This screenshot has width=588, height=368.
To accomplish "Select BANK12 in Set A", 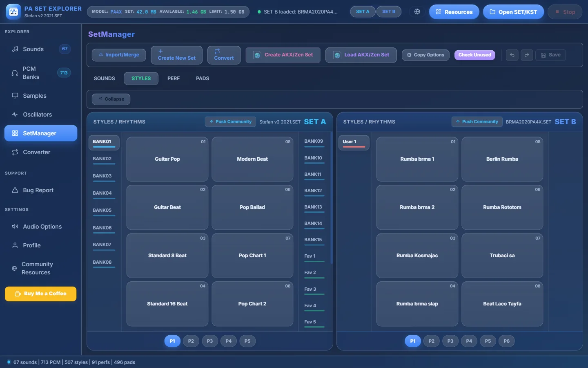I will [x=314, y=192].
